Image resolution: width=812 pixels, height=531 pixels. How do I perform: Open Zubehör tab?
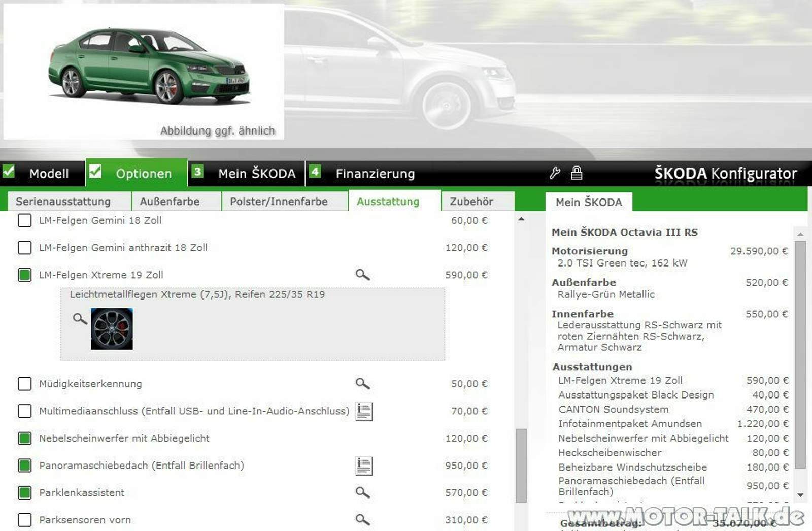(478, 202)
